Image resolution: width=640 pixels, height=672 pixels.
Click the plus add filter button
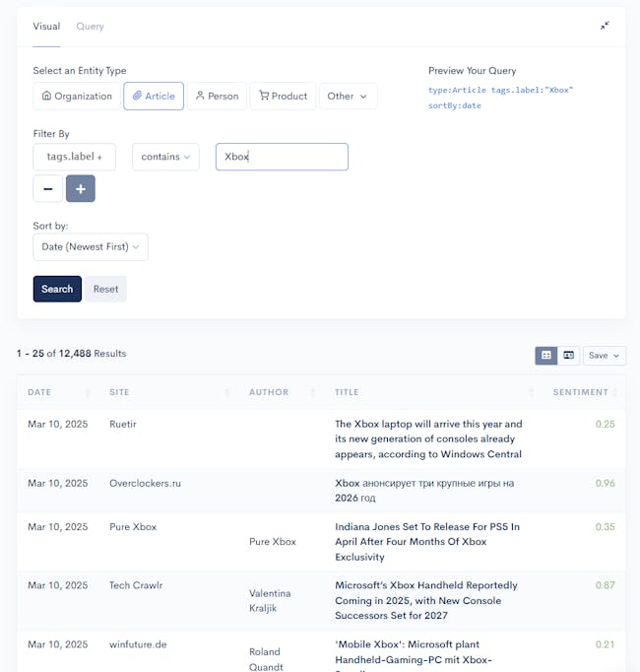point(80,188)
